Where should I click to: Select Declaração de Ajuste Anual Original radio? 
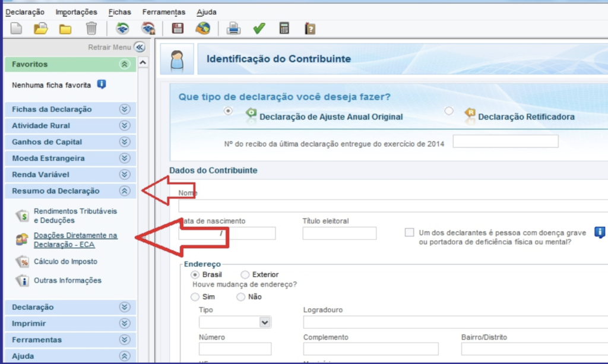(x=228, y=111)
